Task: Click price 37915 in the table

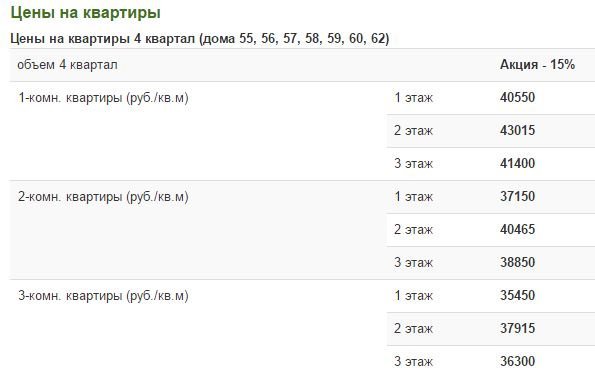Action: tap(517, 328)
